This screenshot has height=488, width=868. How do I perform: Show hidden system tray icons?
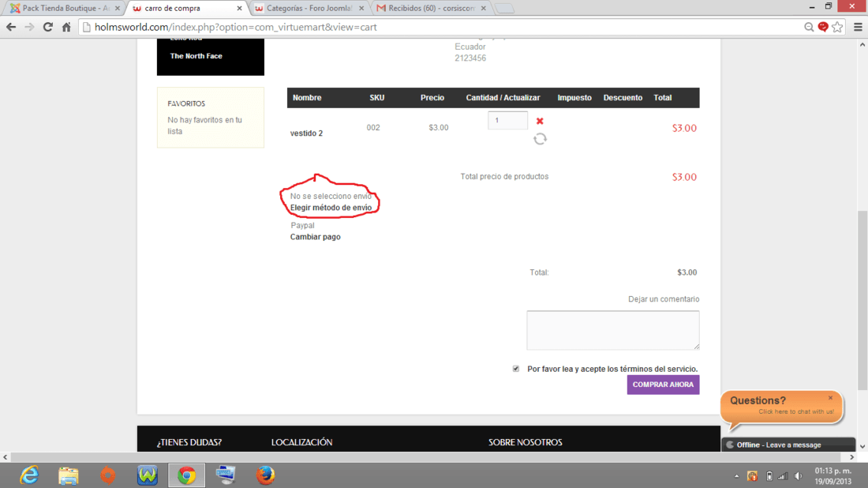tap(736, 476)
